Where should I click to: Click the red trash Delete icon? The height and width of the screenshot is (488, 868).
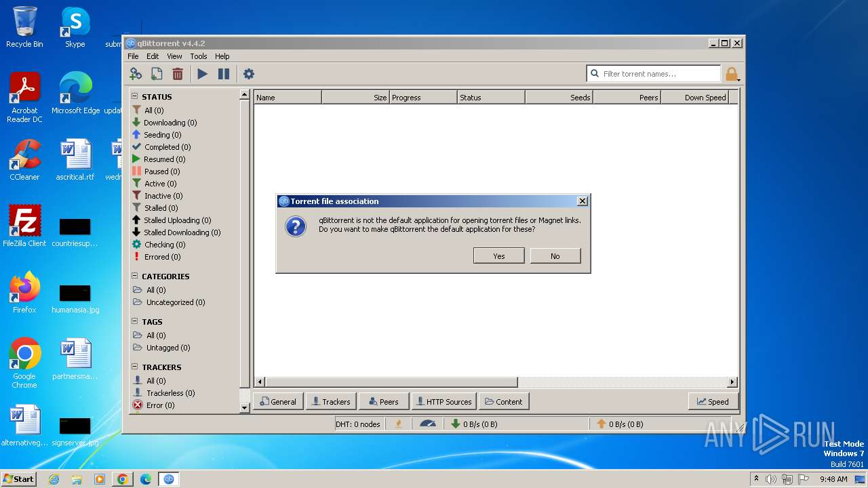click(x=178, y=74)
